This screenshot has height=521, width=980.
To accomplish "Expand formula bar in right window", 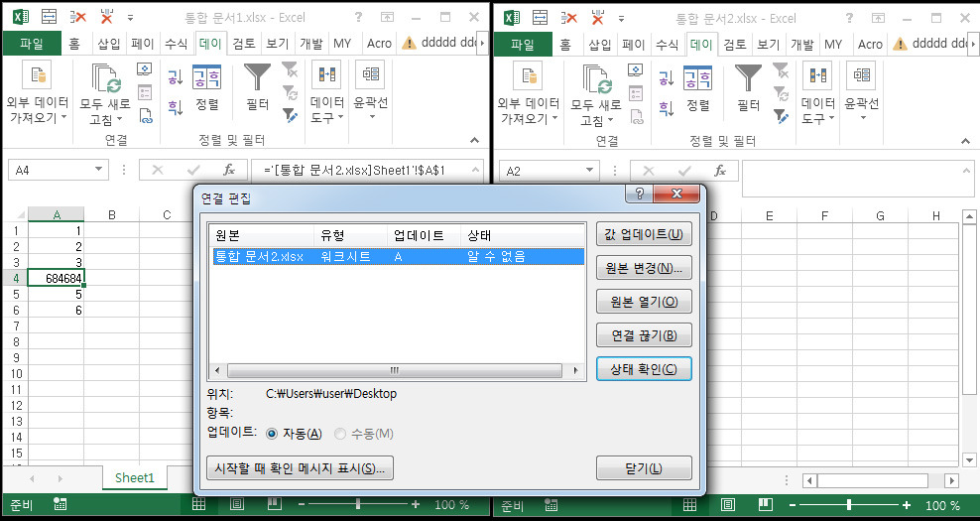I will point(967,171).
